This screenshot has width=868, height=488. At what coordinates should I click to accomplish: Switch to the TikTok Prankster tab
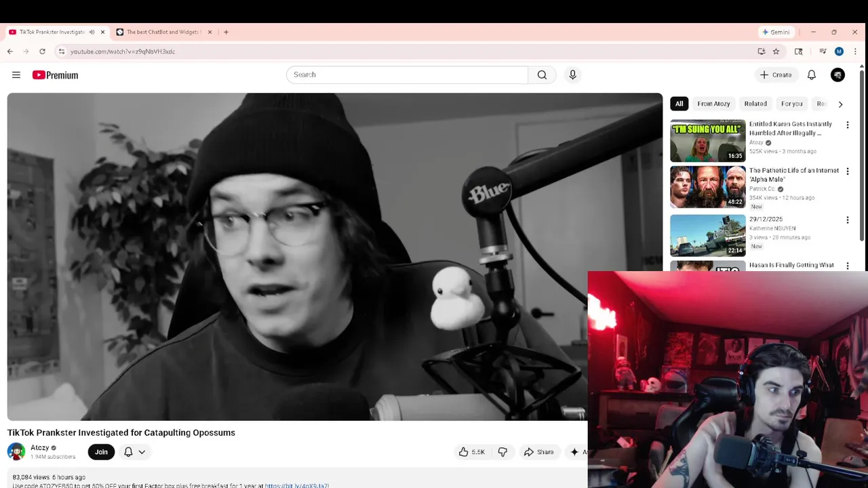pos(52,32)
